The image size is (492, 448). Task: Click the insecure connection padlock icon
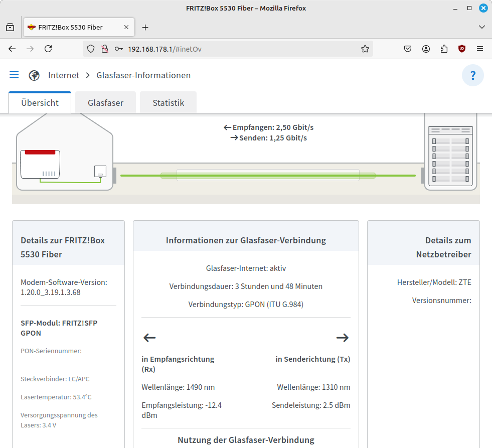point(105,49)
